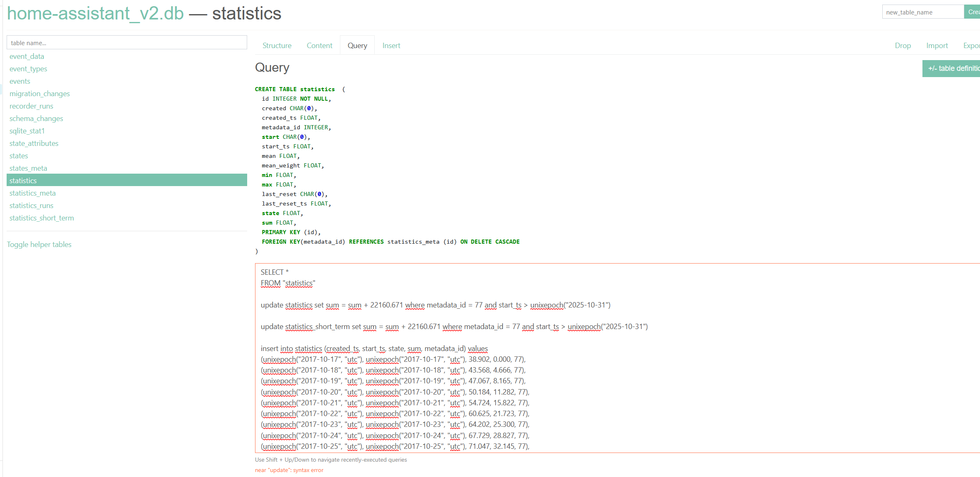The height and width of the screenshot is (477, 980).
Task: Click the Drop table link
Action: 903,46
